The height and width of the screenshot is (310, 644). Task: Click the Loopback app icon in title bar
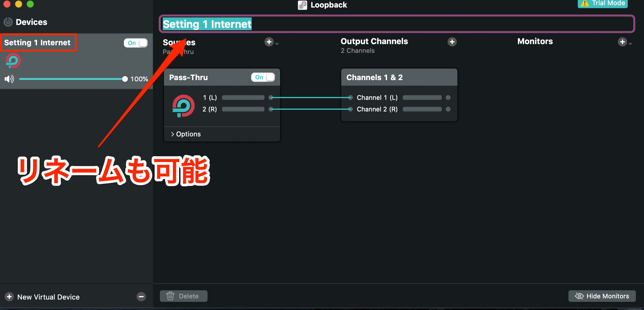pyautogui.click(x=303, y=5)
